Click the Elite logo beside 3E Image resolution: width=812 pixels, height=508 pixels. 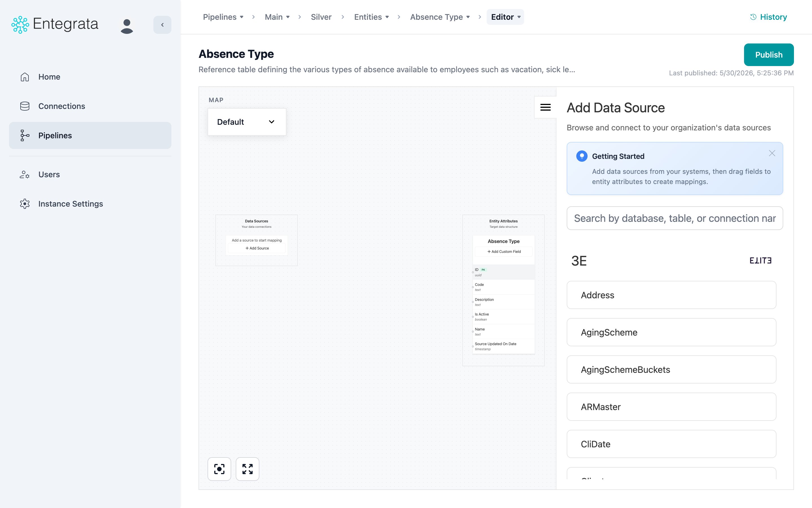(x=760, y=261)
